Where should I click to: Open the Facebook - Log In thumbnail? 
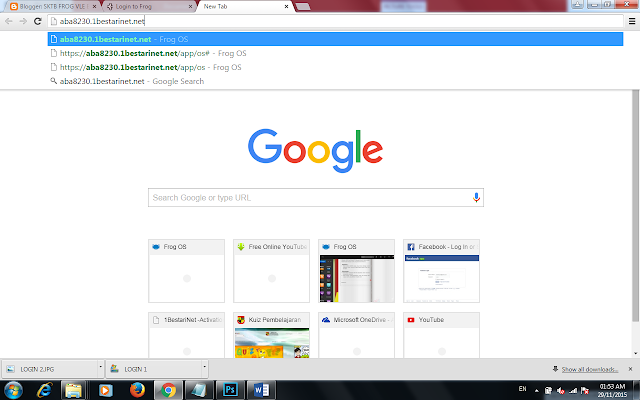coord(441,271)
